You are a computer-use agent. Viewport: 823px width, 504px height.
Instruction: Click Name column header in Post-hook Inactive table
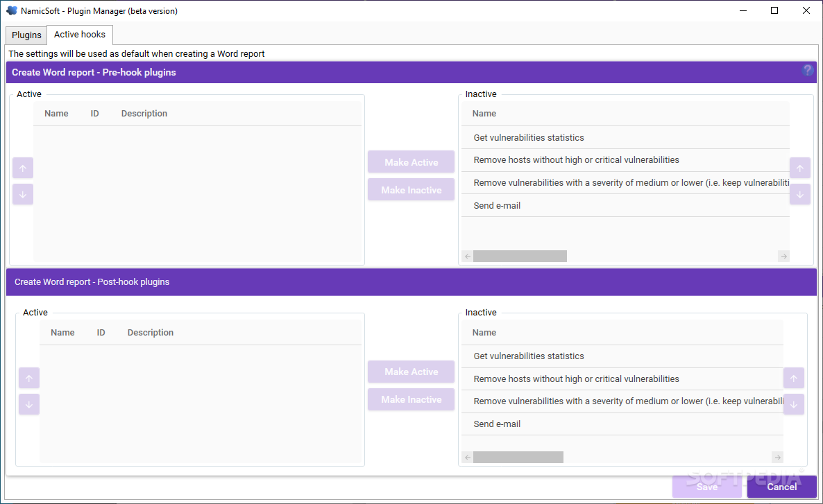point(484,333)
